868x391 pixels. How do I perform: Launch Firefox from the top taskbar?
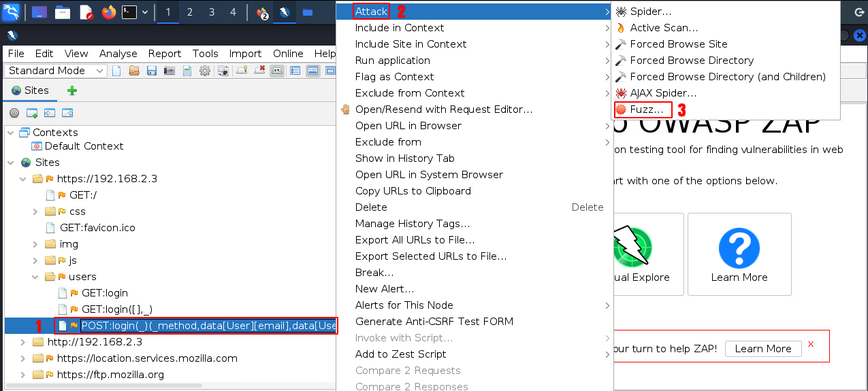pos(108,12)
